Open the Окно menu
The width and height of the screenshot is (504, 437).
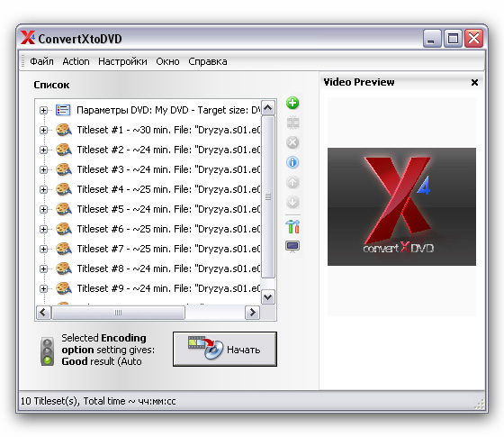click(x=167, y=61)
